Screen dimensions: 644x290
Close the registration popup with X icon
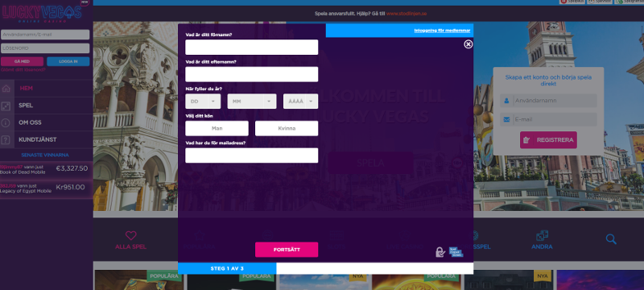[x=469, y=44]
